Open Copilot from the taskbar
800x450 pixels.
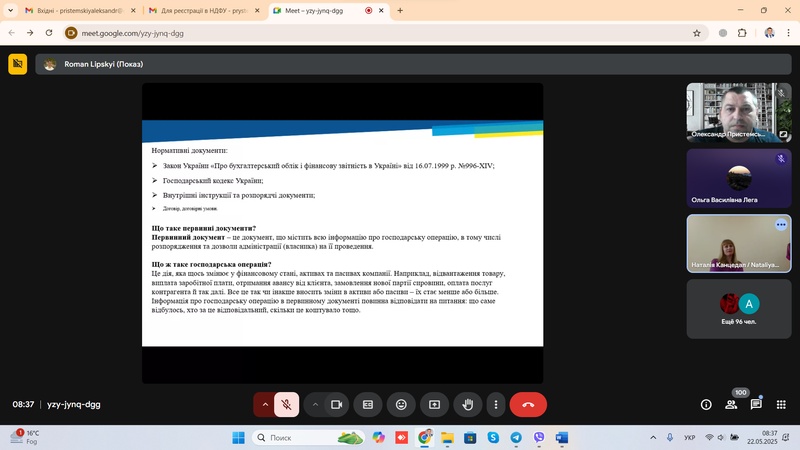[379, 438]
